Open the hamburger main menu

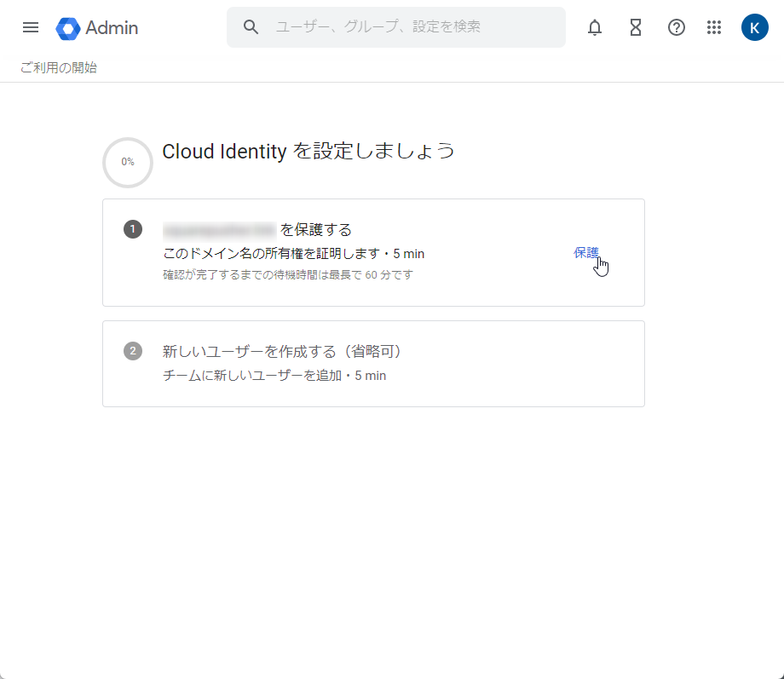click(31, 27)
